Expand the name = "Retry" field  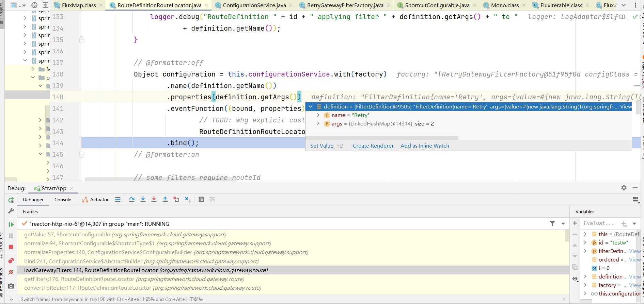[x=318, y=115]
